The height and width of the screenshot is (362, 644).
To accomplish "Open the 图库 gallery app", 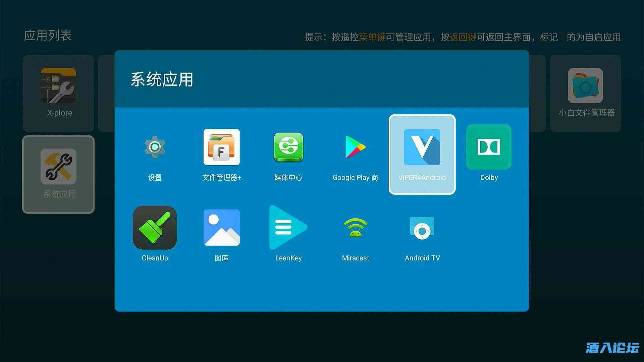I will coord(221,228).
